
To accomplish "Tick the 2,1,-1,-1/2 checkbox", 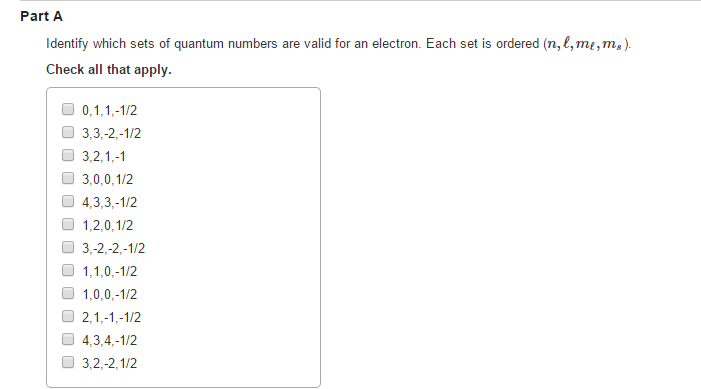I will (68, 316).
